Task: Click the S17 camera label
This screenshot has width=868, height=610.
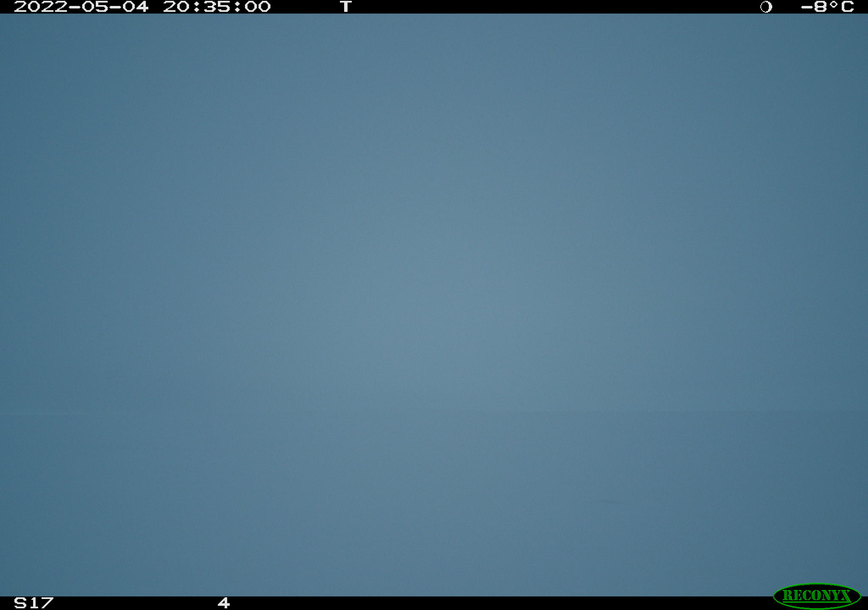Action: [34, 603]
